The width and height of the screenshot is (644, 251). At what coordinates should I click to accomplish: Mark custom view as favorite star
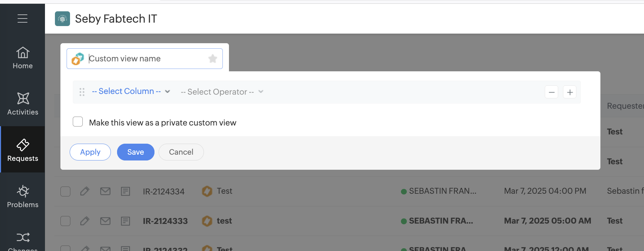pos(213,59)
